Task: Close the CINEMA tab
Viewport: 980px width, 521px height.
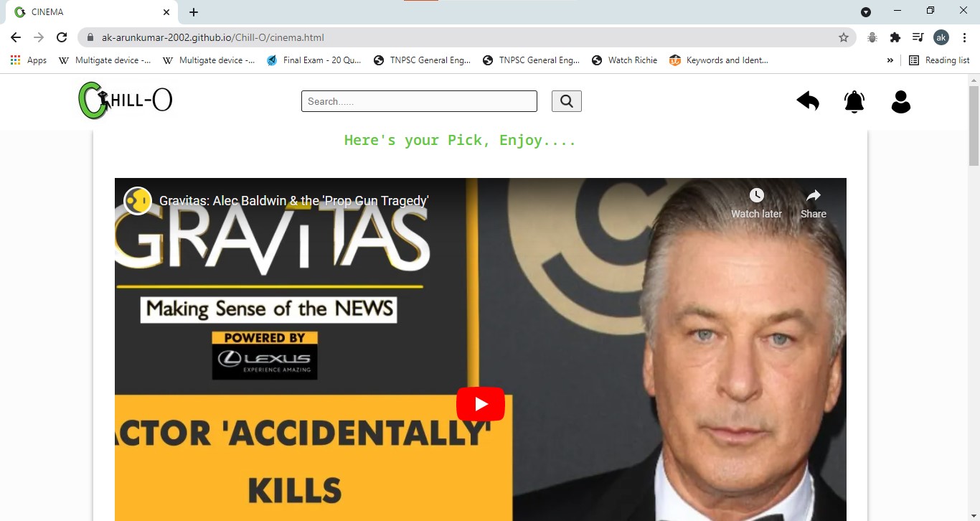Action: (166, 12)
